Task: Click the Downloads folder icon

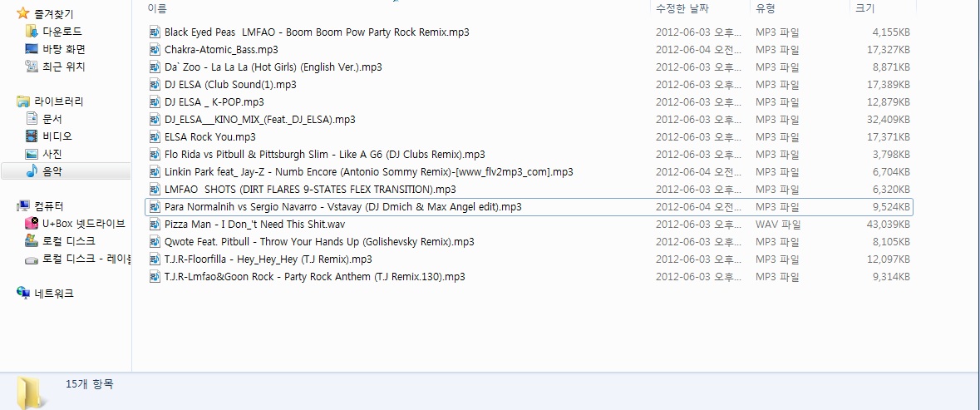Action: click(32, 32)
